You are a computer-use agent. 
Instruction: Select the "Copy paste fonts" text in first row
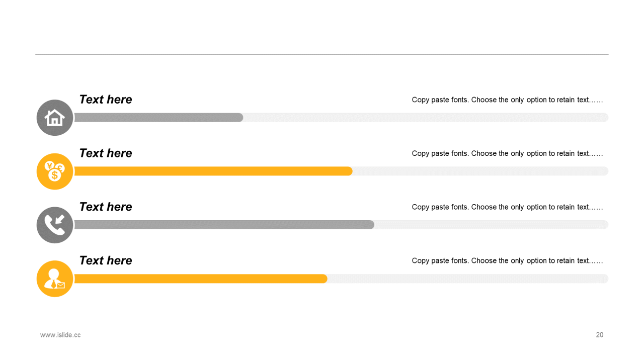[507, 100]
